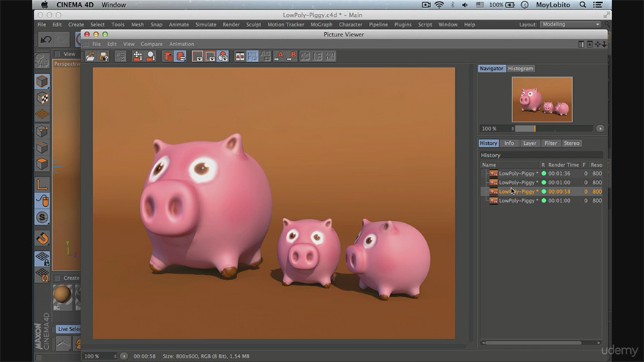The height and width of the screenshot is (362, 644).
Task: Open the View menu in Picture Viewer
Action: (x=129, y=44)
